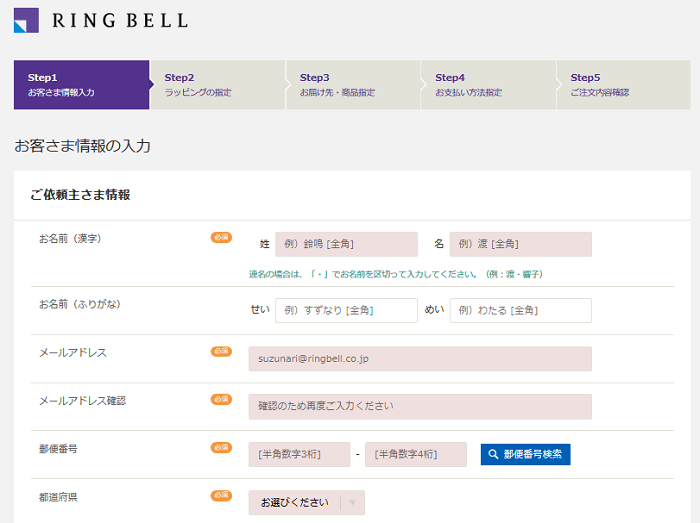Click the 姓 kanji surname field
The image size is (700, 523).
click(x=346, y=244)
